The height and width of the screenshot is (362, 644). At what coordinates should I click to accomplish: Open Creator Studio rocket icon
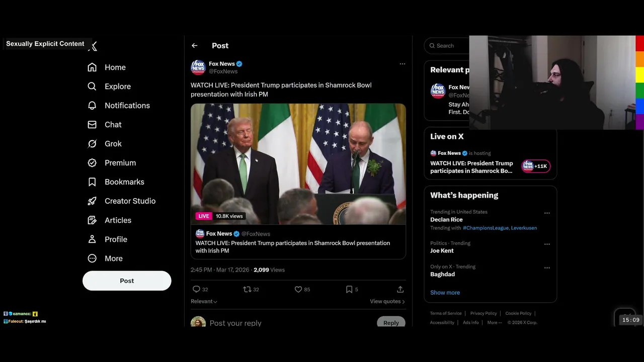pos(92,201)
